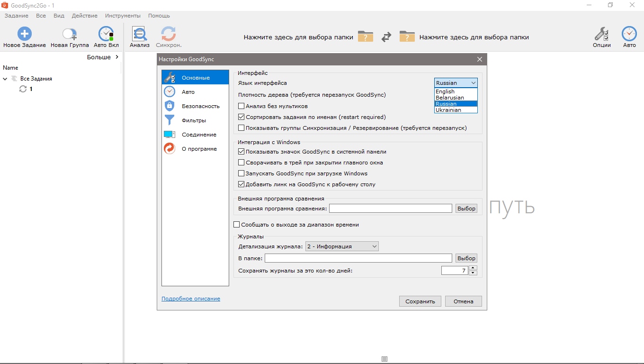Choose English in language list
Viewport: 644px width, 364px height.
[456, 91]
